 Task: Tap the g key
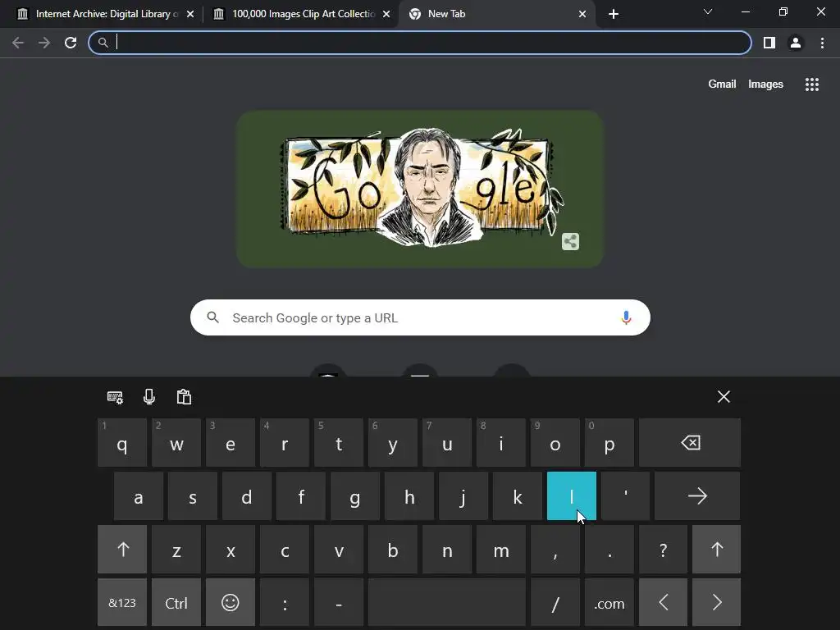pyautogui.click(x=354, y=496)
